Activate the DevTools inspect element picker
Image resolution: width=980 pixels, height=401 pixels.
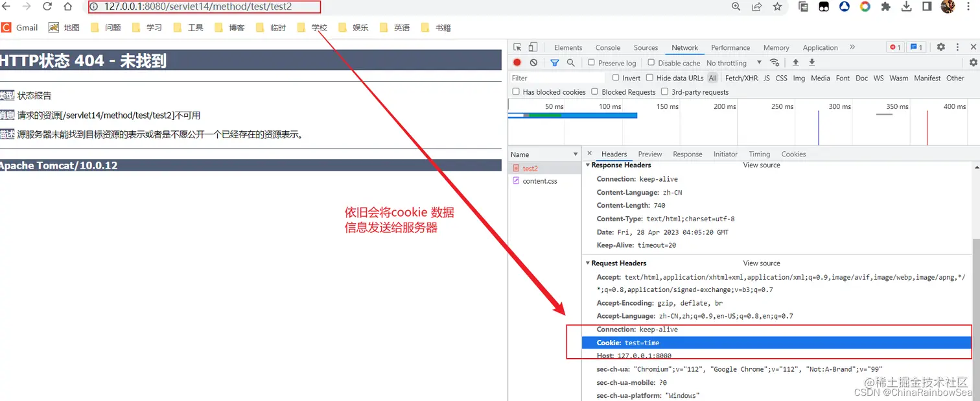[x=517, y=47]
